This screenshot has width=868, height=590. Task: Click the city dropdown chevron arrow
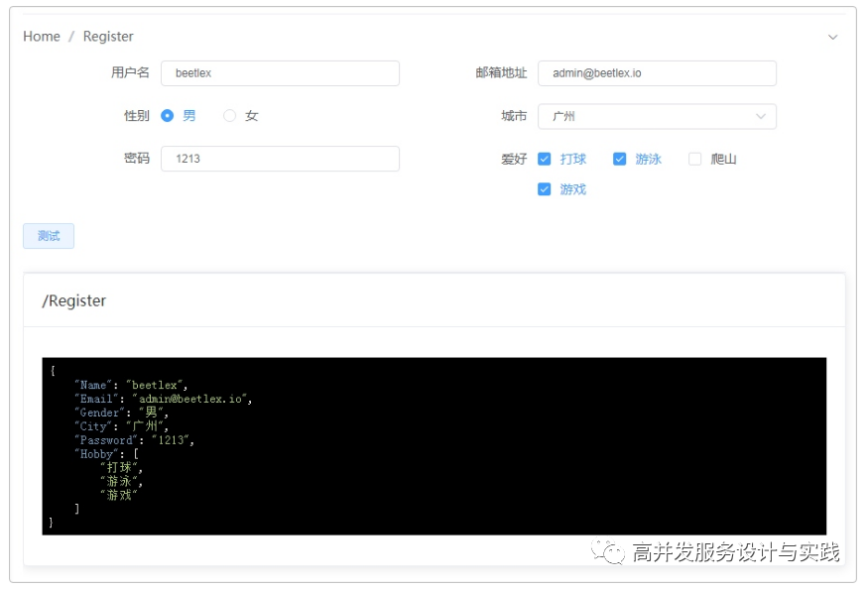[762, 115]
